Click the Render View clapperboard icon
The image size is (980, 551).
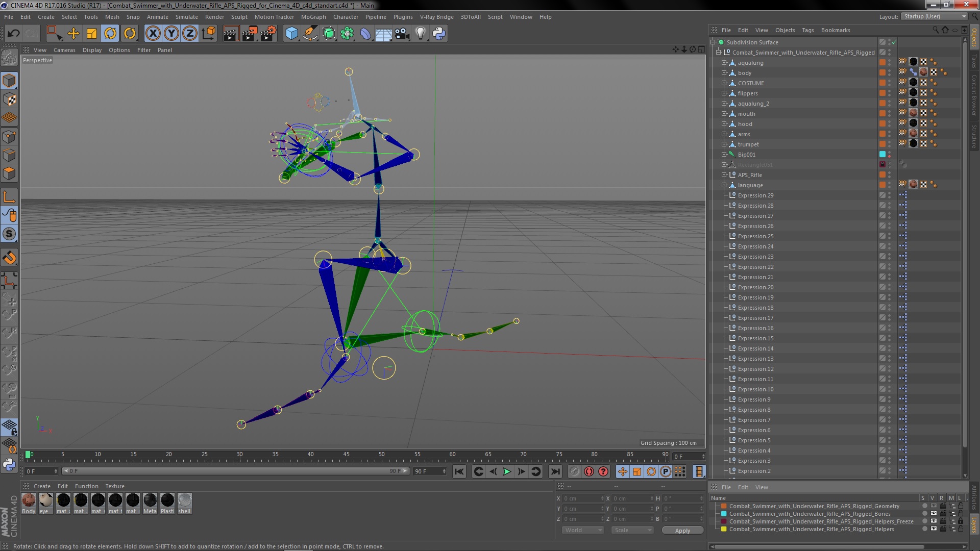231,34
